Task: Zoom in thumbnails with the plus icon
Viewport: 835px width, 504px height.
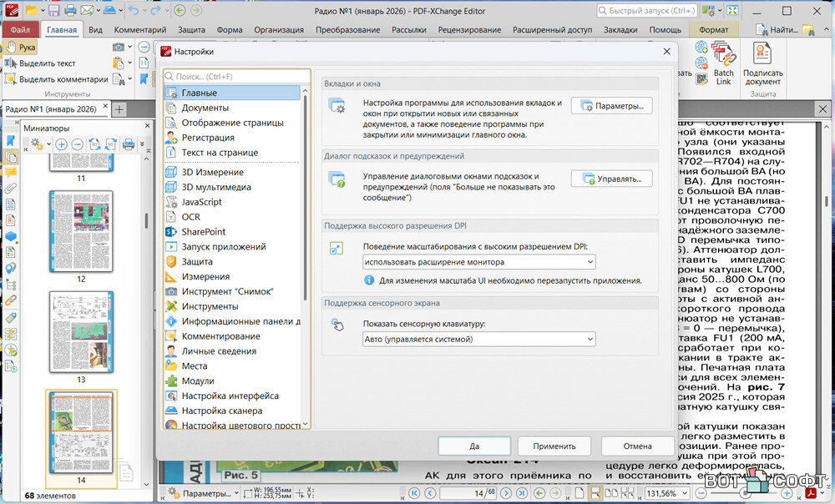Action: (x=61, y=144)
